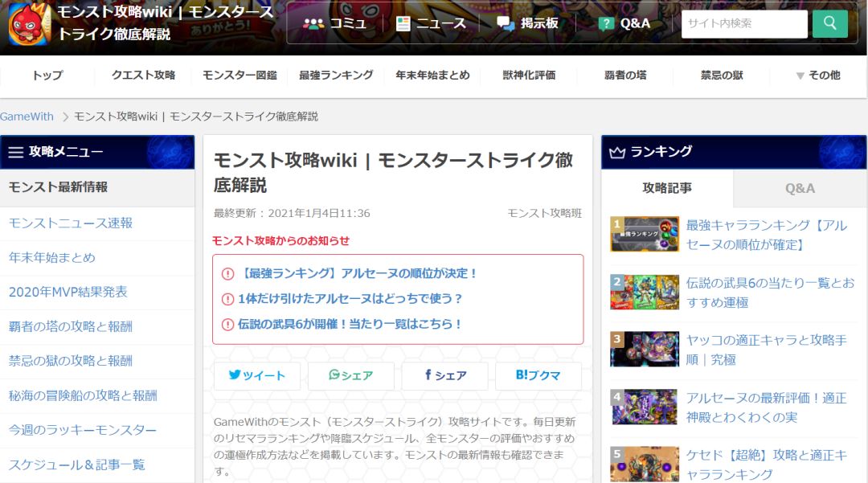Screen dimensions: 868x483
Task: Open 最強キャラランキング article link
Action: click(767, 235)
